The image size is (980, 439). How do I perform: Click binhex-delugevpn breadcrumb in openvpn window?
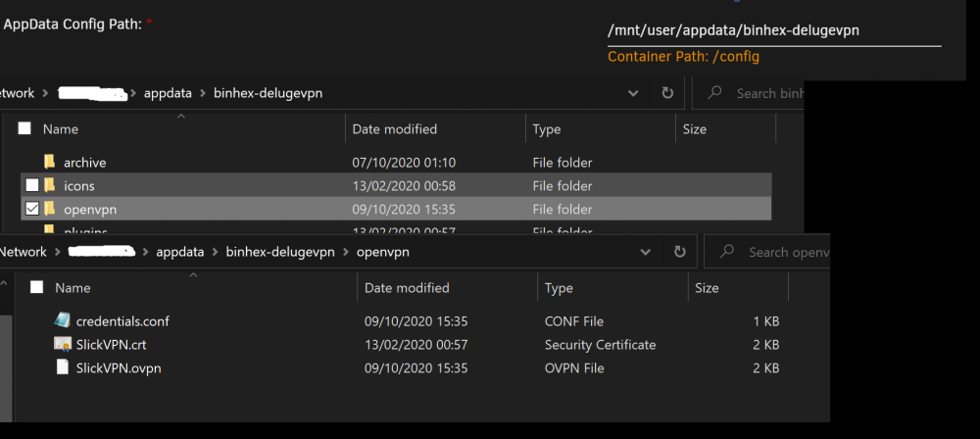pyautogui.click(x=280, y=252)
